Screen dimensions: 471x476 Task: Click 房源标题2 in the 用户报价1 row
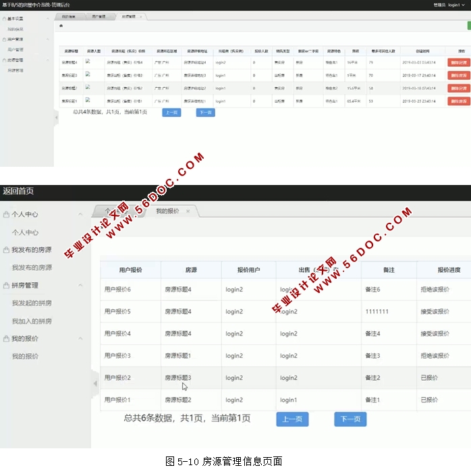click(178, 400)
